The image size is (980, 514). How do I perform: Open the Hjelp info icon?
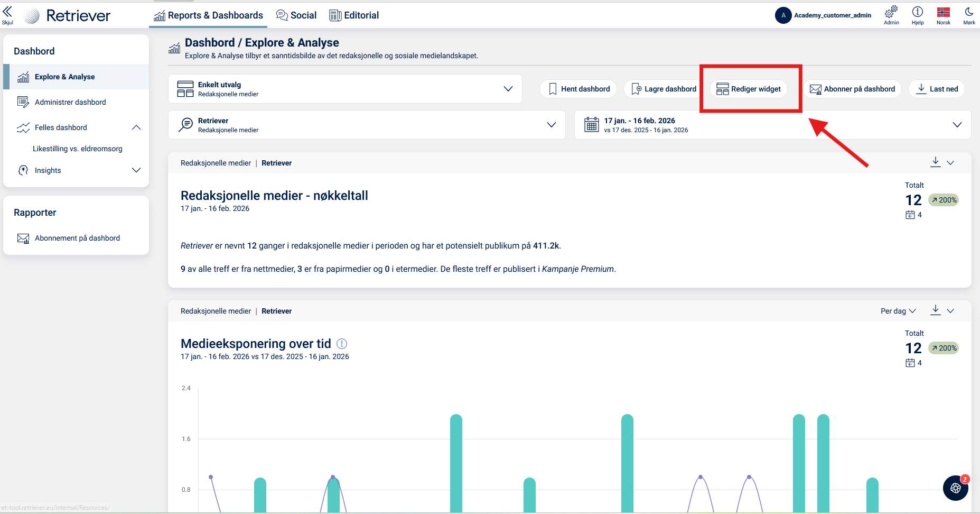click(x=918, y=12)
